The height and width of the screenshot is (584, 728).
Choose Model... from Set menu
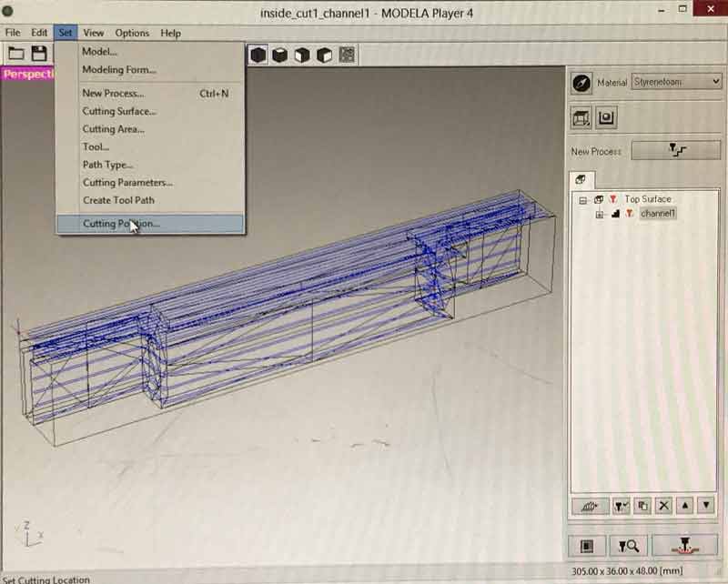tap(150, 52)
